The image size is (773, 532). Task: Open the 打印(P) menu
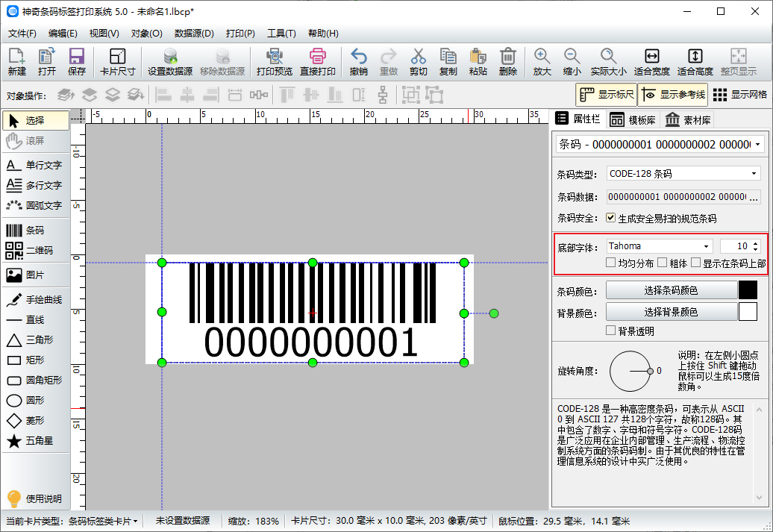coord(240,34)
